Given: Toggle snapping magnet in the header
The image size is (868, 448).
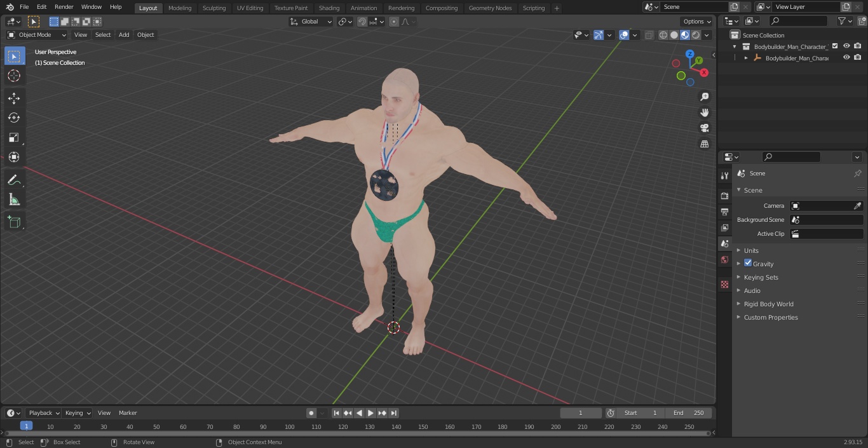Looking at the screenshot, I should [x=362, y=22].
